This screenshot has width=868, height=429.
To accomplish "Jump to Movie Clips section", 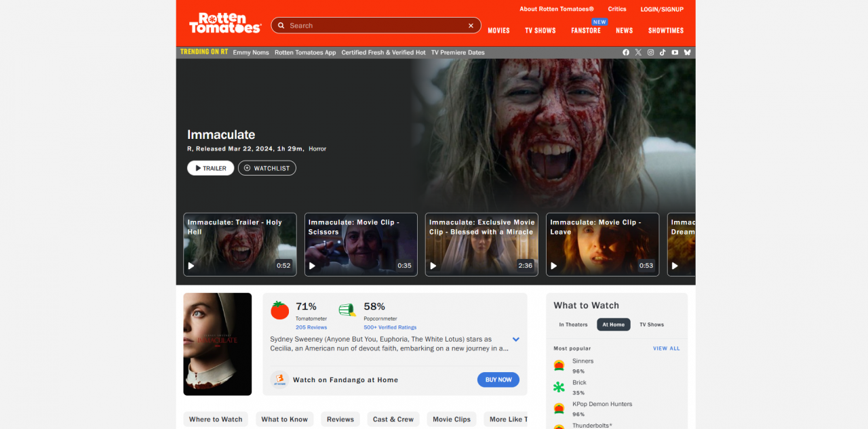I will coord(452,420).
